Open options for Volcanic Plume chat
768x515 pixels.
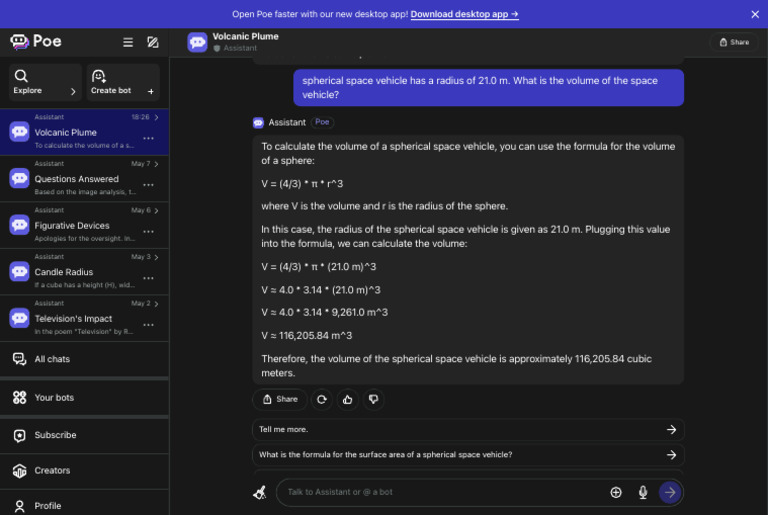(x=148, y=139)
